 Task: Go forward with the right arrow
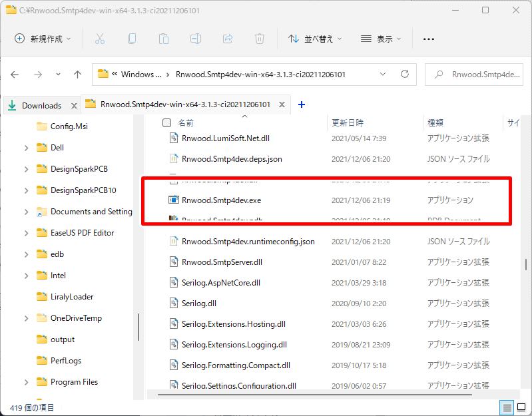tap(38, 75)
